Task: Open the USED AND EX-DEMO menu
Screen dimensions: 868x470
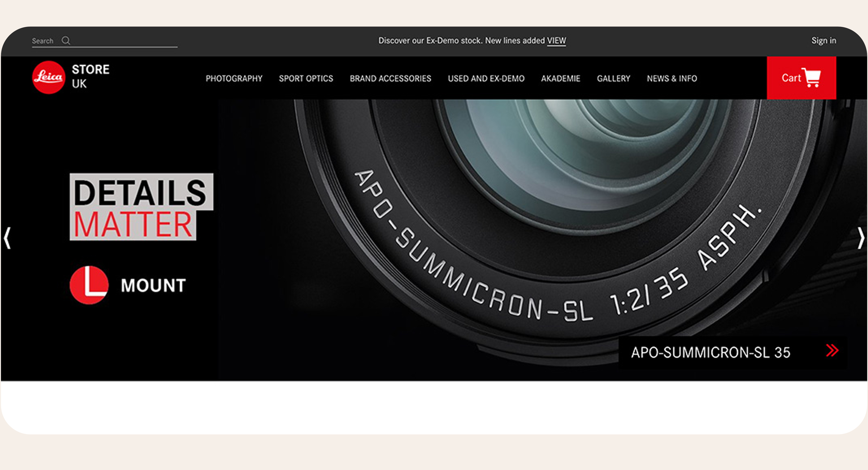Action: pos(486,78)
